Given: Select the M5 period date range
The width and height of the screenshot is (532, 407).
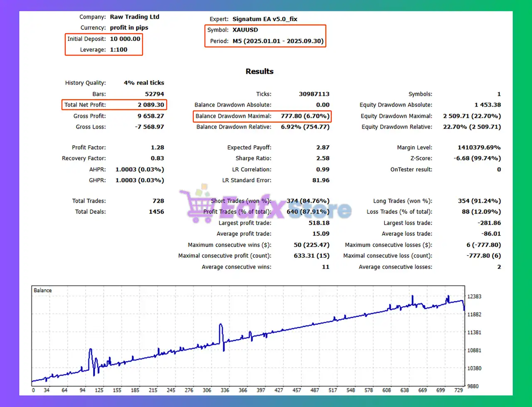Looking at the screenshot, I should (278, 41).
